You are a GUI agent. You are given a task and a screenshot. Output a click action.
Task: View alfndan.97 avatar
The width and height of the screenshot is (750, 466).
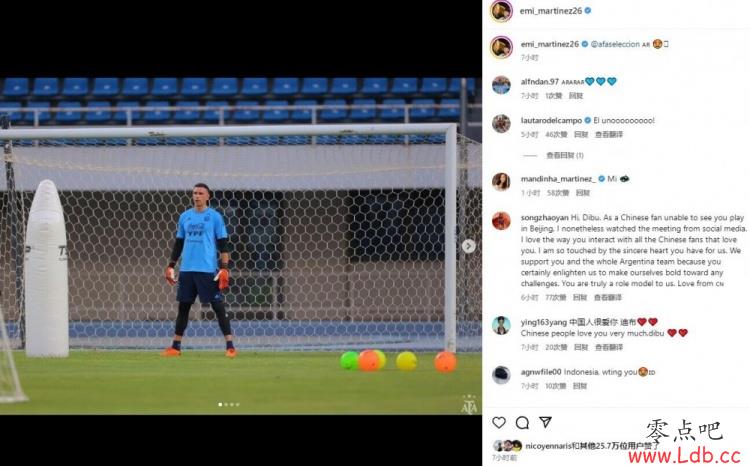pyautogui.click(x=501, y=85)
